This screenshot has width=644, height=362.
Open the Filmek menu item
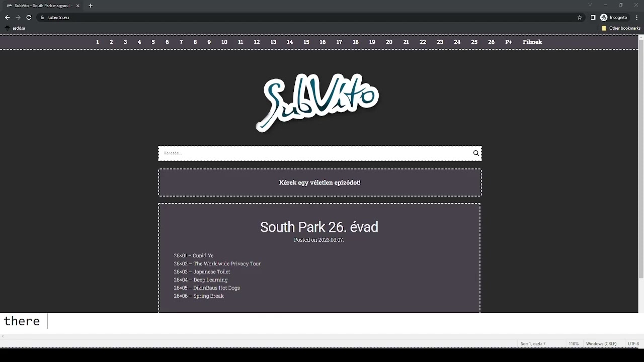[x=532, y=42]
